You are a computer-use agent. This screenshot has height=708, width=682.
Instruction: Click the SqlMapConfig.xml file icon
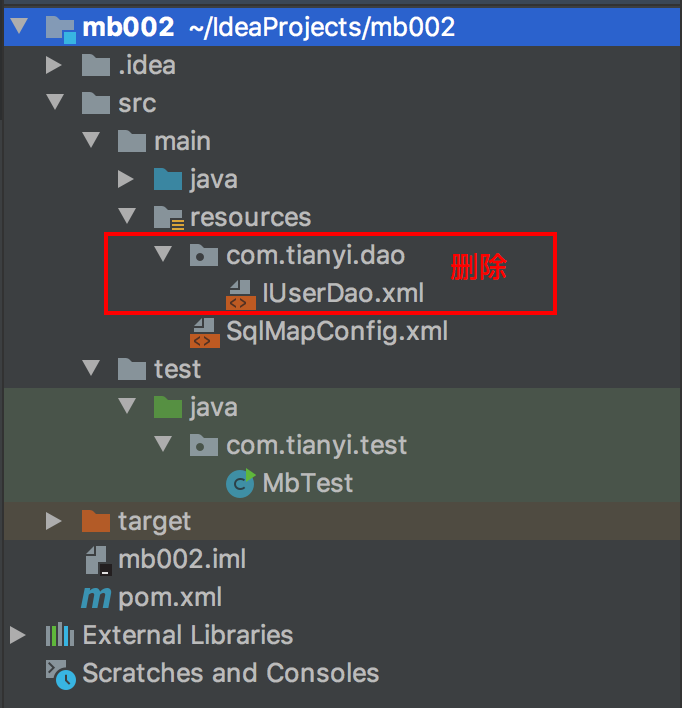tap(205, 330)
